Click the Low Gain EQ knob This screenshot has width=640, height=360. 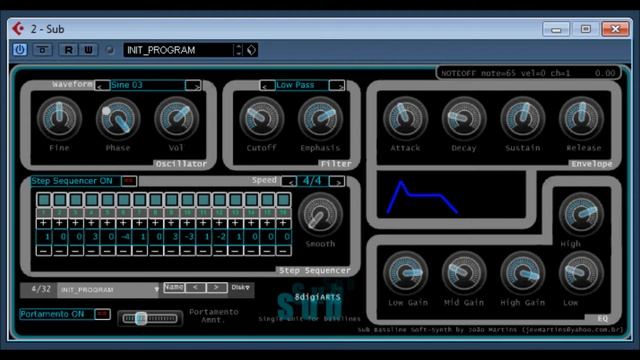(x=405, y=273)
